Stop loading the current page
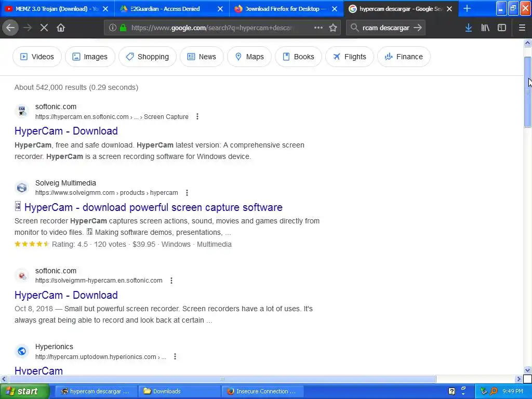Image resolution: width=532 pixels, height=399 pixels. tap(44, 28)
